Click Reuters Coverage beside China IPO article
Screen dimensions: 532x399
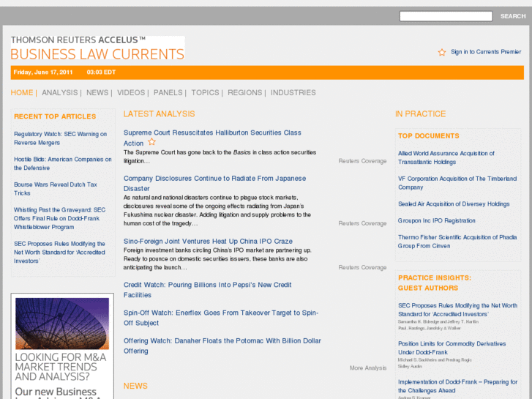(x=362, y=267)
